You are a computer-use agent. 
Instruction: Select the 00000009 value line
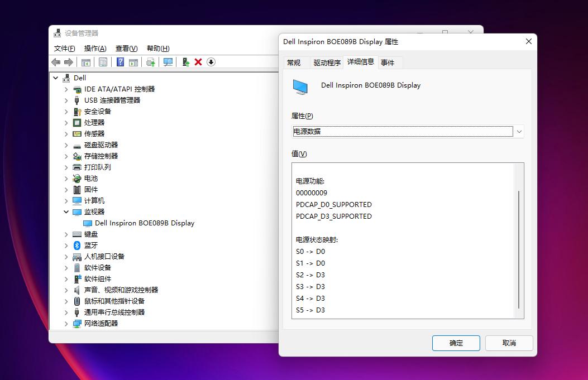(311, 193)
